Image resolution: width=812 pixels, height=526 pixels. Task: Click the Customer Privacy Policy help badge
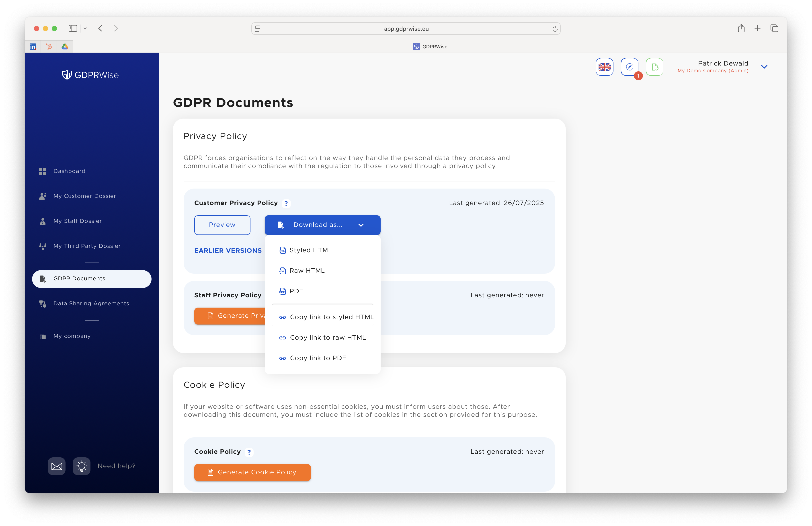(286, 203)
